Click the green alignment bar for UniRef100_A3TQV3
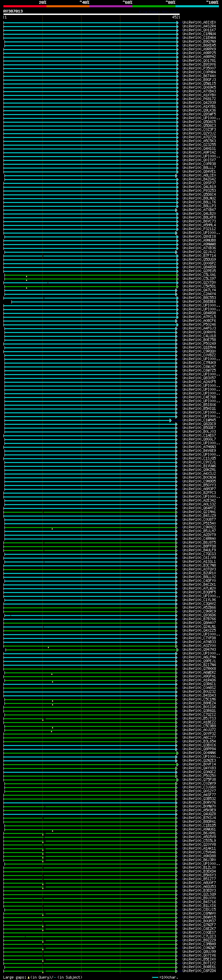 (x=90, y=569)
